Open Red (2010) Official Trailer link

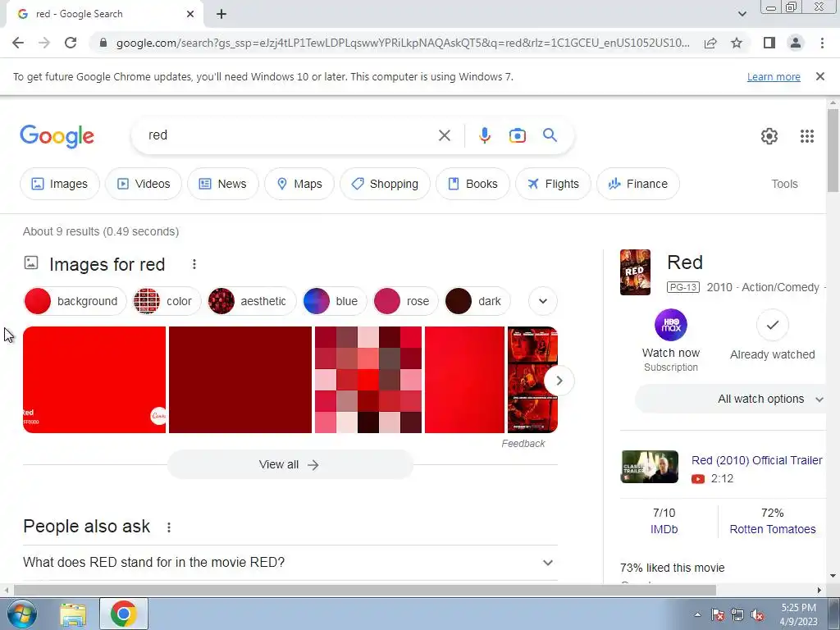coord(756,460)
